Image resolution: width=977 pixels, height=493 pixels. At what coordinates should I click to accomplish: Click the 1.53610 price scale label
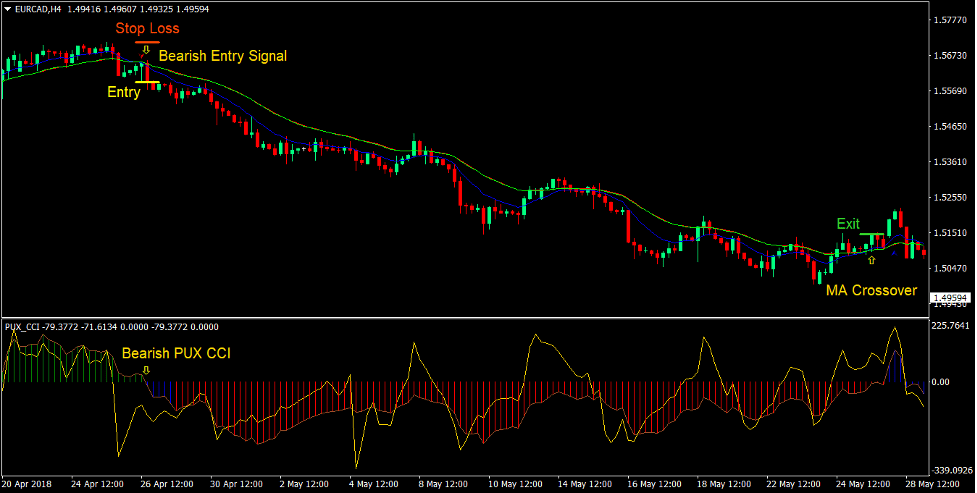pos(951,161)
